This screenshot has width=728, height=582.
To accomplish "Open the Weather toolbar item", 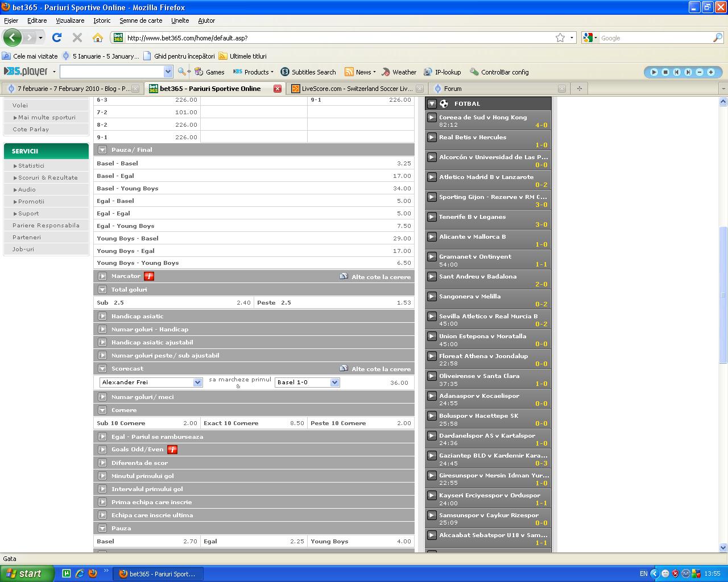I will point(399,72).
